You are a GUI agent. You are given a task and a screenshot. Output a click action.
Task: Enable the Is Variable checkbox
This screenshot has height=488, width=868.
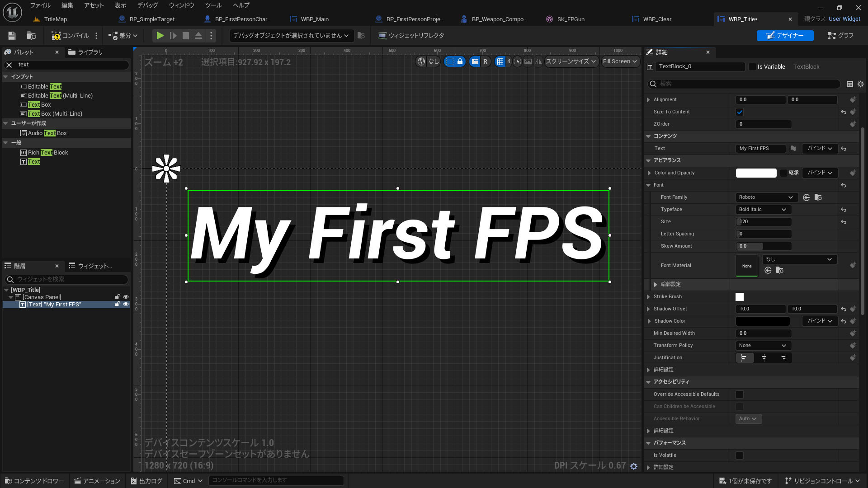(x=752, y=67)
